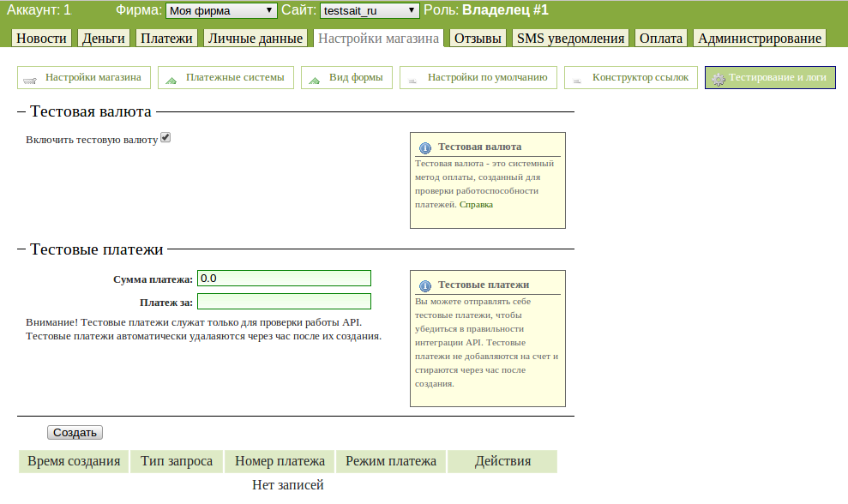848x504 pixels.
Task: Open the Новости tab
Action: 41,39
